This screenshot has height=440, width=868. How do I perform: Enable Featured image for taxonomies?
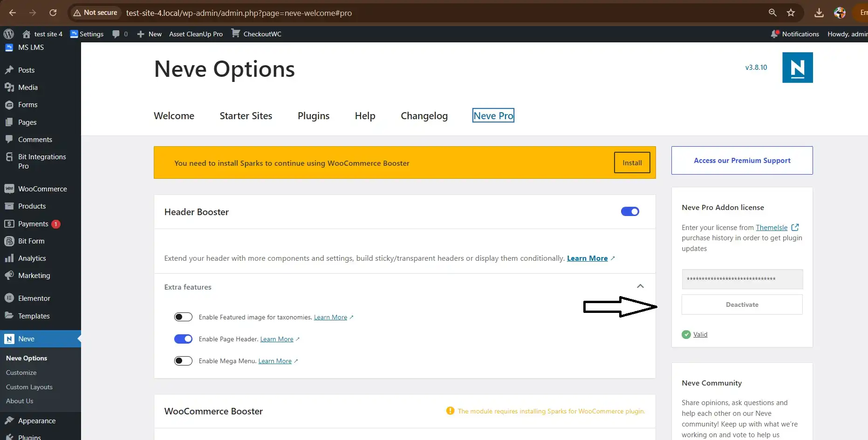[x=183, y=317]
